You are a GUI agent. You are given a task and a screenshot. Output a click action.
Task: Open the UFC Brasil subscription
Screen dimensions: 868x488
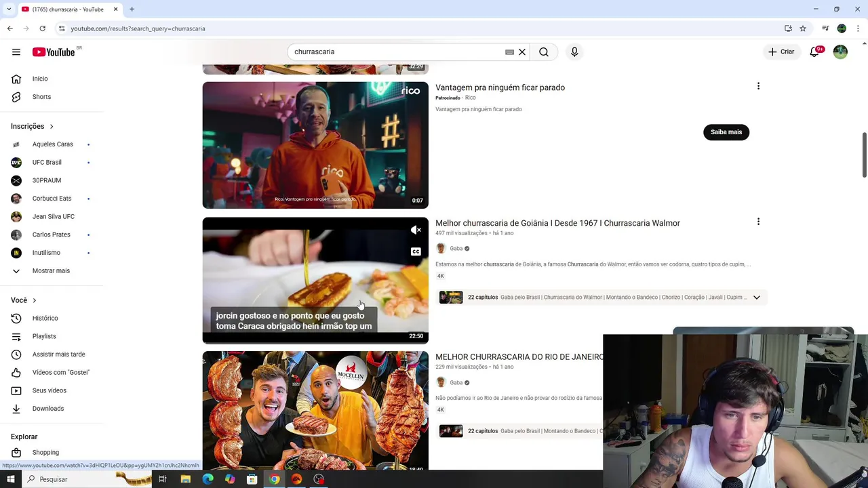click(47, 163)
